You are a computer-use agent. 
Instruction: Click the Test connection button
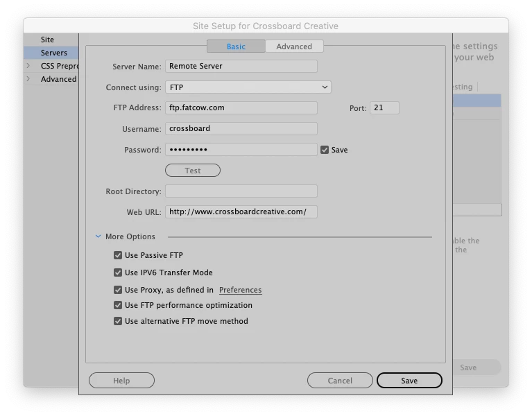point(193,170)
